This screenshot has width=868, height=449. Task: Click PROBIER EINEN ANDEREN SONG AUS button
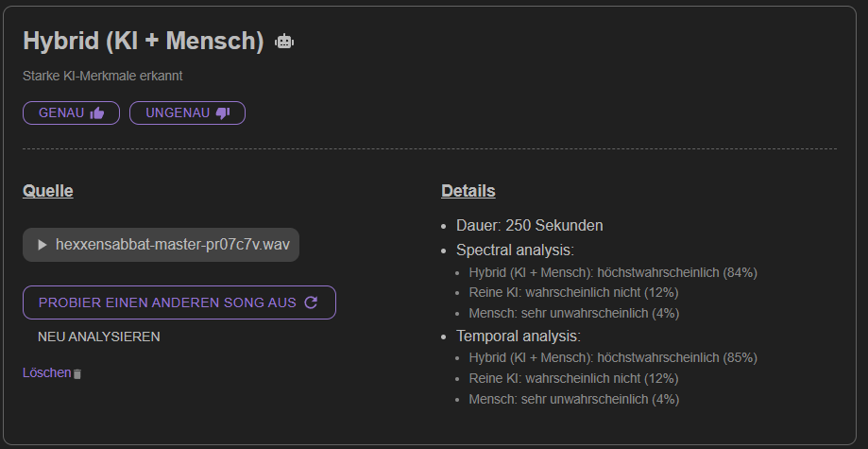pyautogui.click(x=179, y=302)
